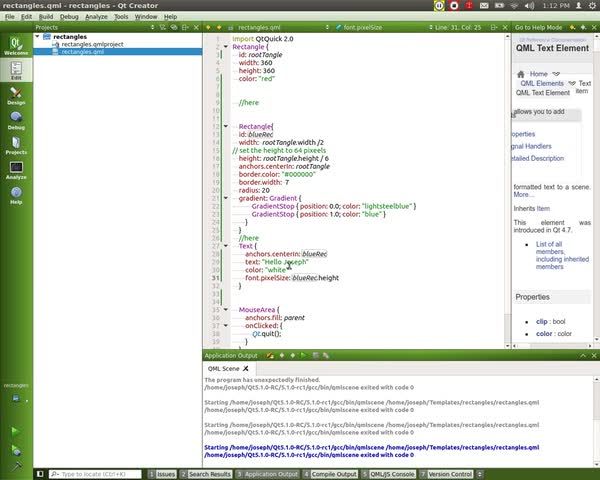Screen dimensions: 600x480
Task: Click the green Run button
Action: point(15,431)
